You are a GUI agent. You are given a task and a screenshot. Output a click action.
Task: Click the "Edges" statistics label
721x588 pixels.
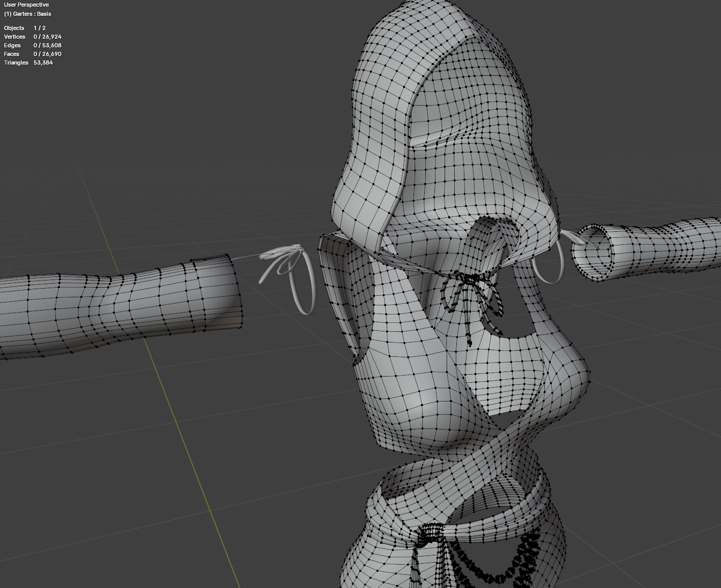pyautogui.click(x=13, y=45)
